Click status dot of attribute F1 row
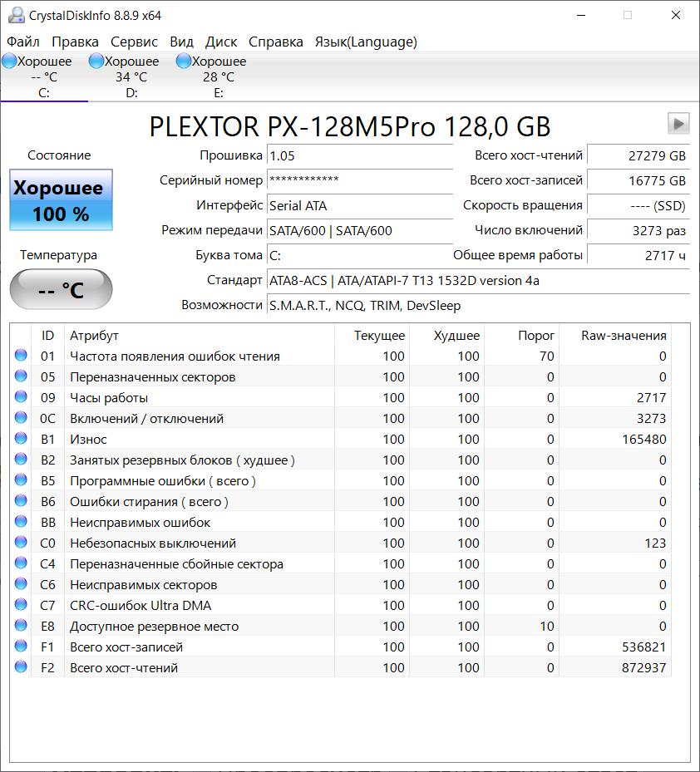This screenshot has width=700, height=772. point(21,646)
